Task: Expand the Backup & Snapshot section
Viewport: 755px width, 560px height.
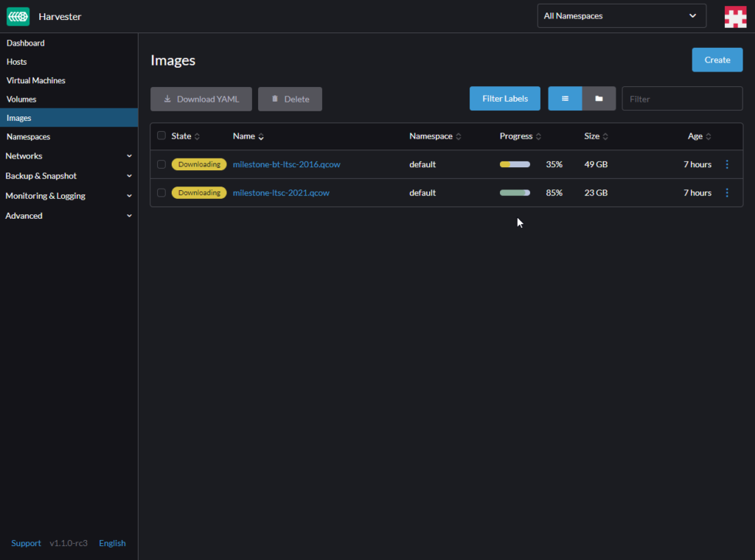Action: [69, 176]
